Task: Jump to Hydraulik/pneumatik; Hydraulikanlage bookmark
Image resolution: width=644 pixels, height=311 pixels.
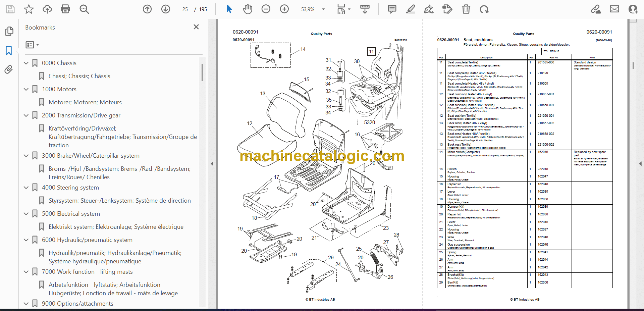Action: (x=115, y=257)
